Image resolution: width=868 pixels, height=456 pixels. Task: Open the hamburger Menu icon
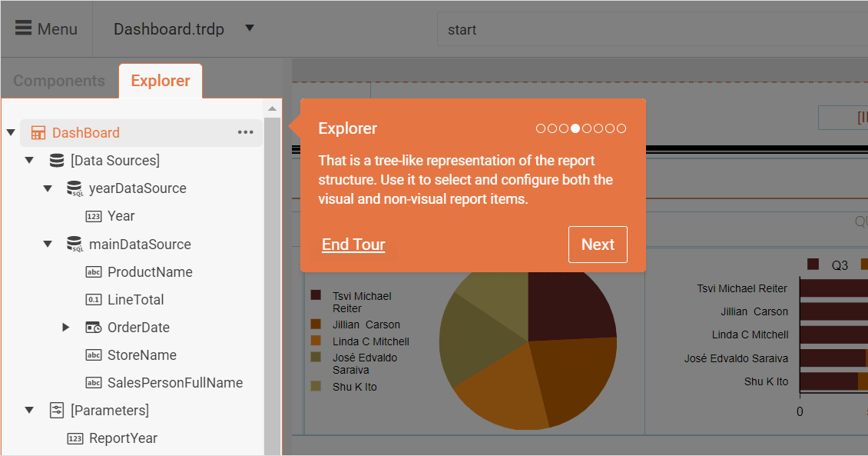pyautogui.click(x=23, y=28)
